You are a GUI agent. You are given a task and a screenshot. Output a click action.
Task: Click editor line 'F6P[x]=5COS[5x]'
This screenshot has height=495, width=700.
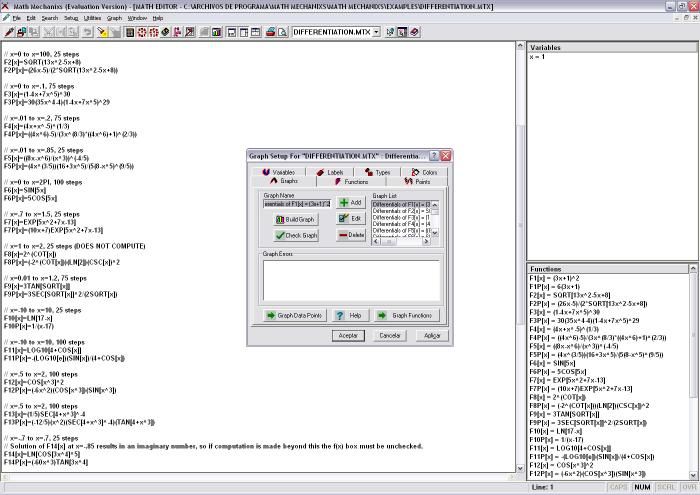(x=30, y=198)
